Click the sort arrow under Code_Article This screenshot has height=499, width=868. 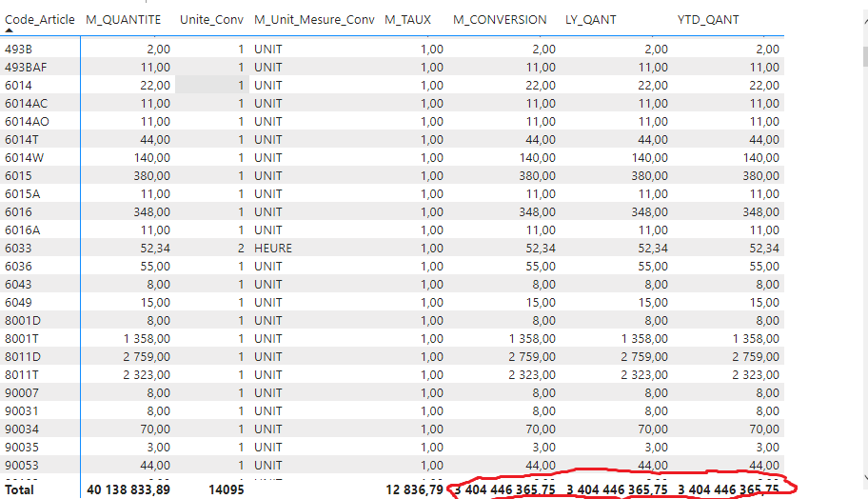click(9, 30)
